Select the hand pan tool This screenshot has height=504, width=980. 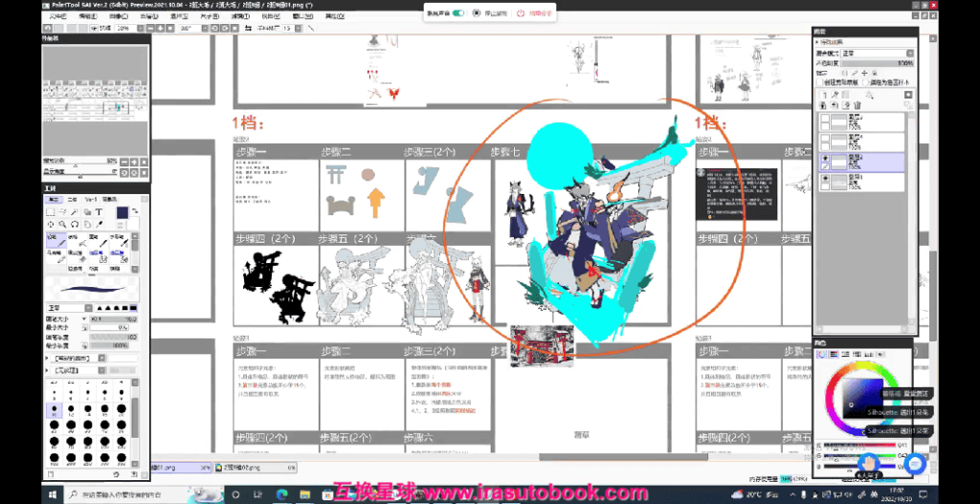[x=87, y=224]
